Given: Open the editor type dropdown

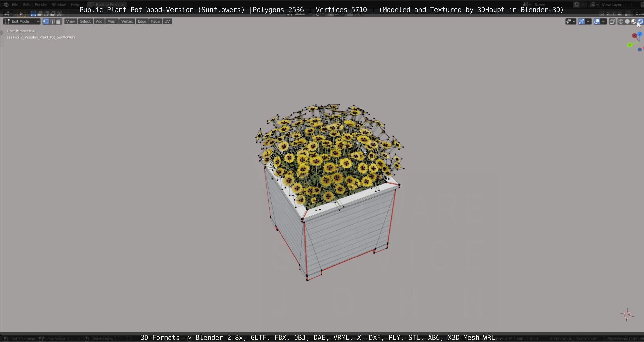Looking at the screenshot, I should tap(8, 14).
